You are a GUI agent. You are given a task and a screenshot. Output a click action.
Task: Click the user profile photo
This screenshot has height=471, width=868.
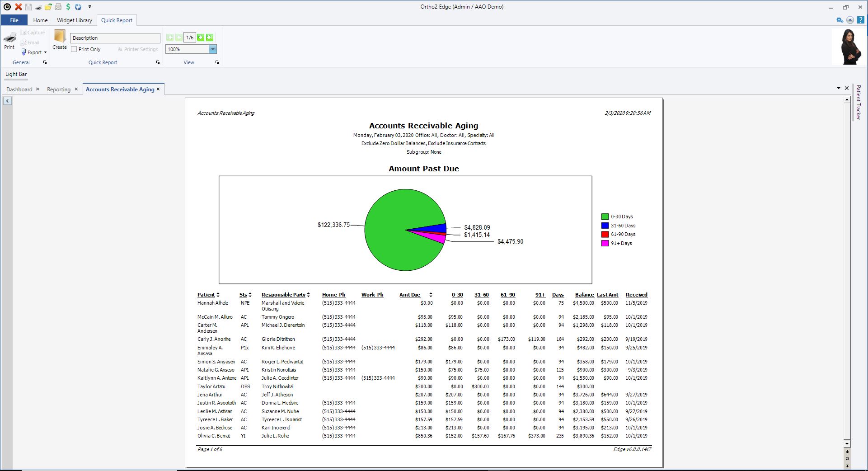pyautogui.click(x=849, y=47)
